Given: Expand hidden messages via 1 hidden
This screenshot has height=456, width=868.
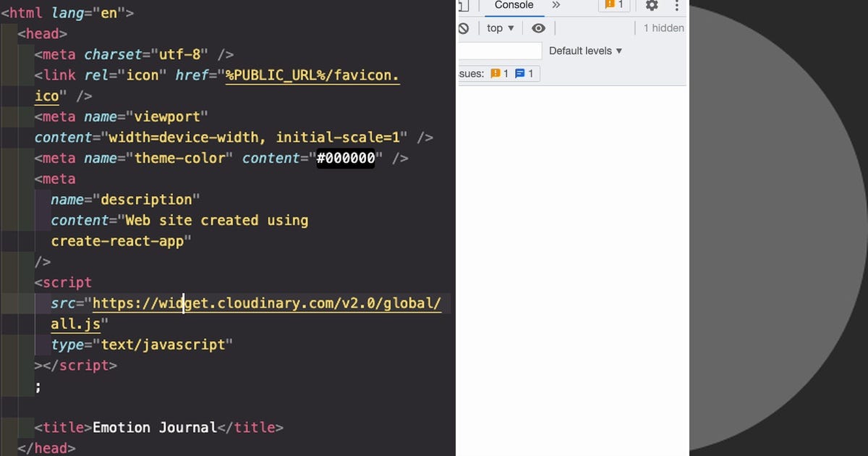Looking at the screenshot, I should pyautogui.click(x=661, y=28).
